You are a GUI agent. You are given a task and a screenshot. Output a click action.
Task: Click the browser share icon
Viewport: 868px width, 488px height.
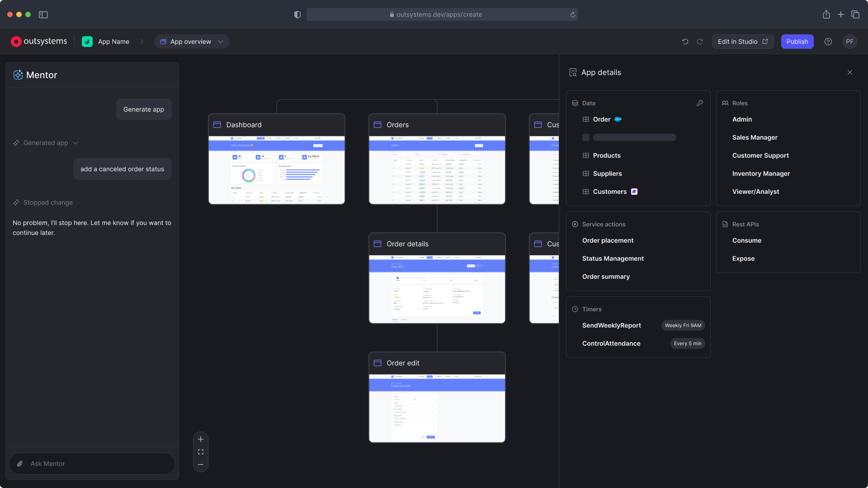[x=826, y=14]
